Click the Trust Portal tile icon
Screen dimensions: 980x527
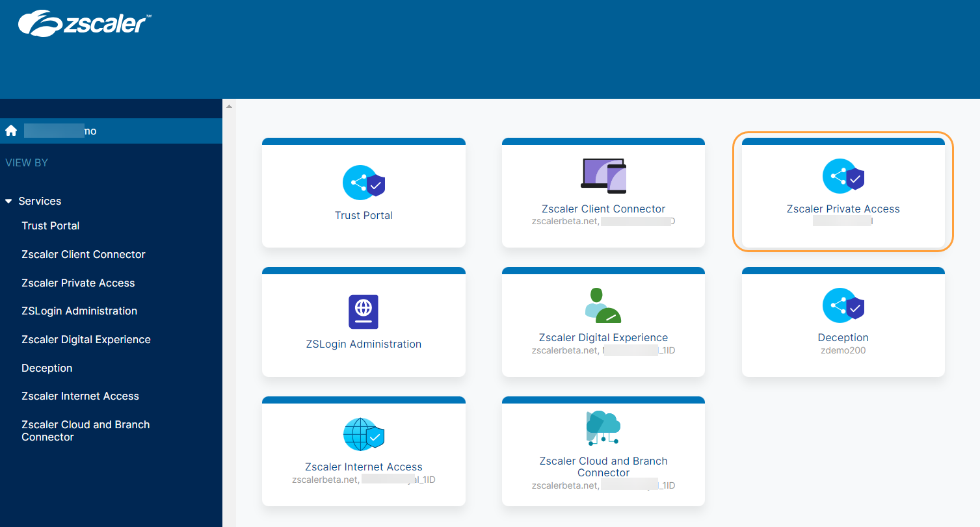coord(364,183)
